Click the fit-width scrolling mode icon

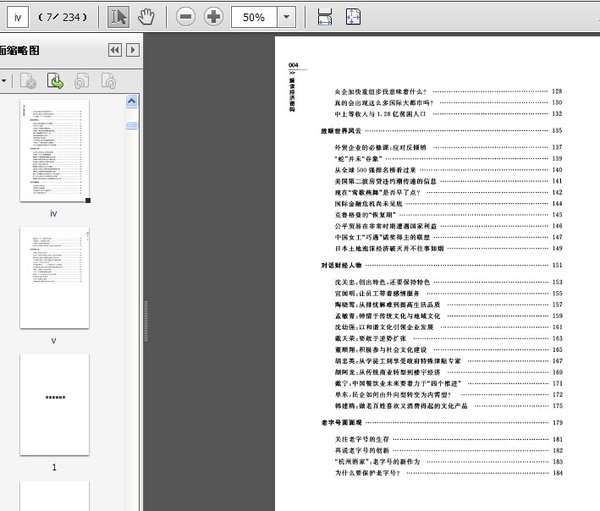tap(325, 17)
